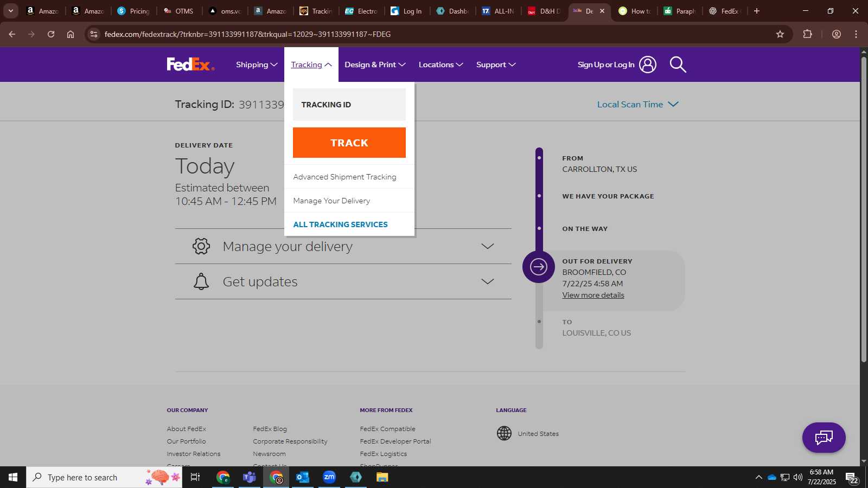Click the bell icon beside Get updates
The width and height of the screenshot is (868, 488).
point(201,281)
